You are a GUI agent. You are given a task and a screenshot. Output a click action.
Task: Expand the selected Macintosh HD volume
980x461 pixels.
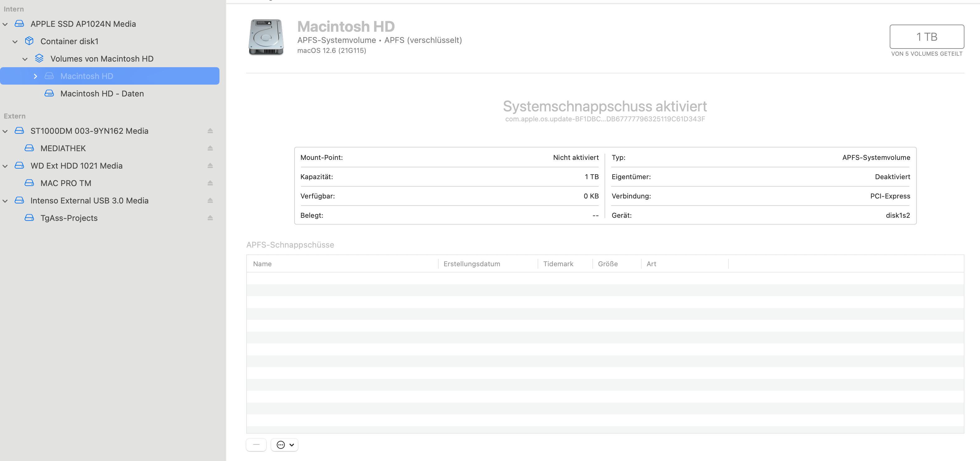coord(35,76)
